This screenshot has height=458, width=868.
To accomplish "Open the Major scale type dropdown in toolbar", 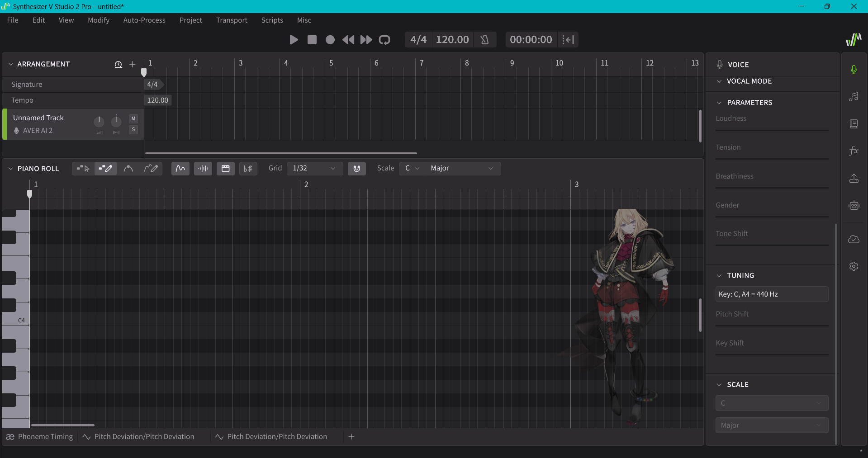I will [461, 168].
